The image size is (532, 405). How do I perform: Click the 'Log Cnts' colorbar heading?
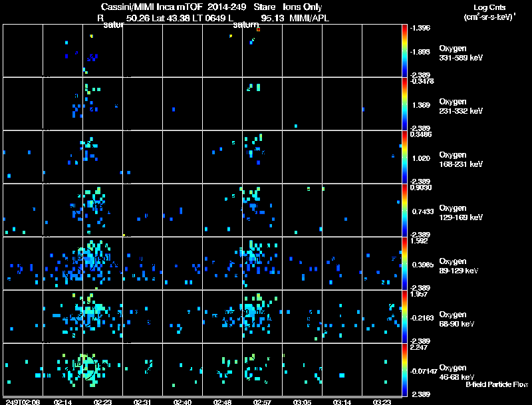click(489, 7)
